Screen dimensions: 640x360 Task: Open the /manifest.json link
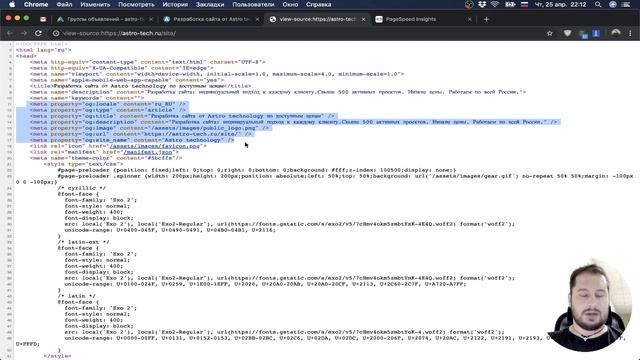pos(148,152)
